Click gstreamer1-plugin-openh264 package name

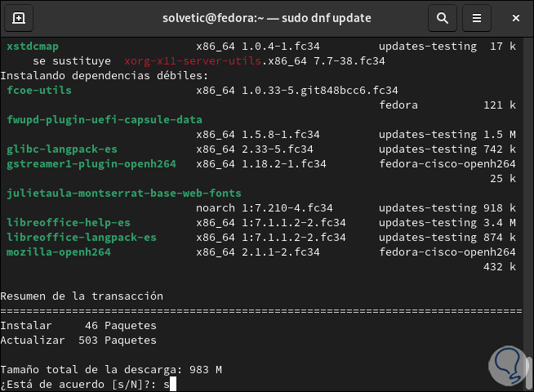tap(91, 164)
